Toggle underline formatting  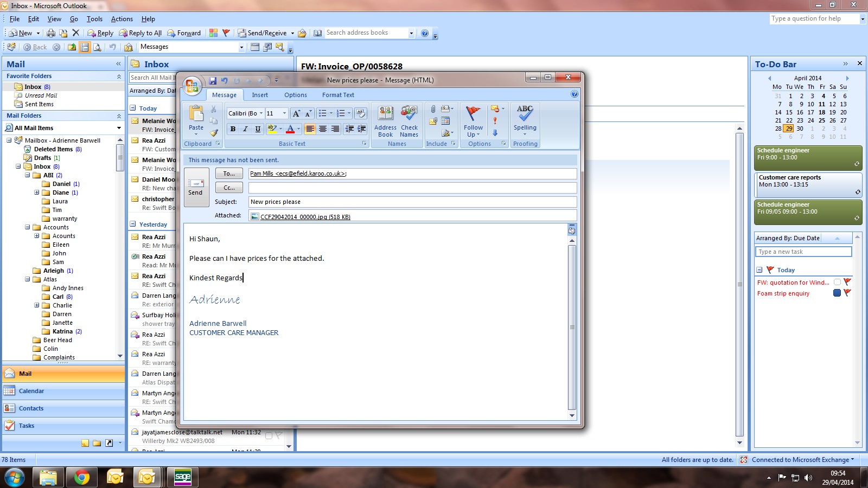[x=258, y=129]
